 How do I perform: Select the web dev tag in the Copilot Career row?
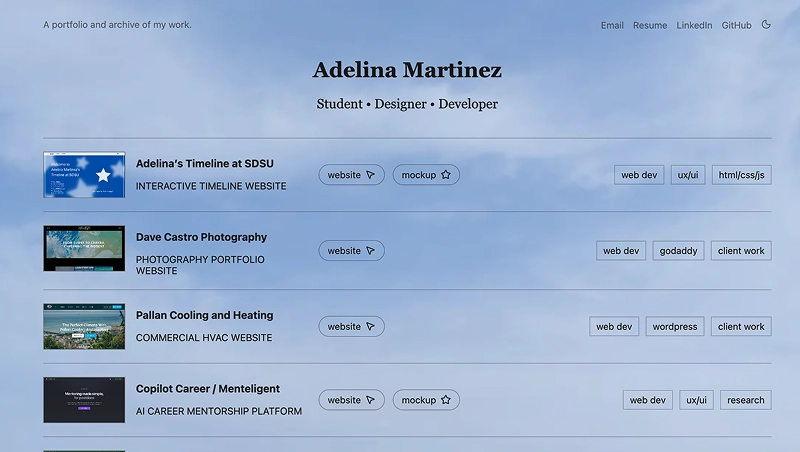pyautogui.click(x=647, y=400)
